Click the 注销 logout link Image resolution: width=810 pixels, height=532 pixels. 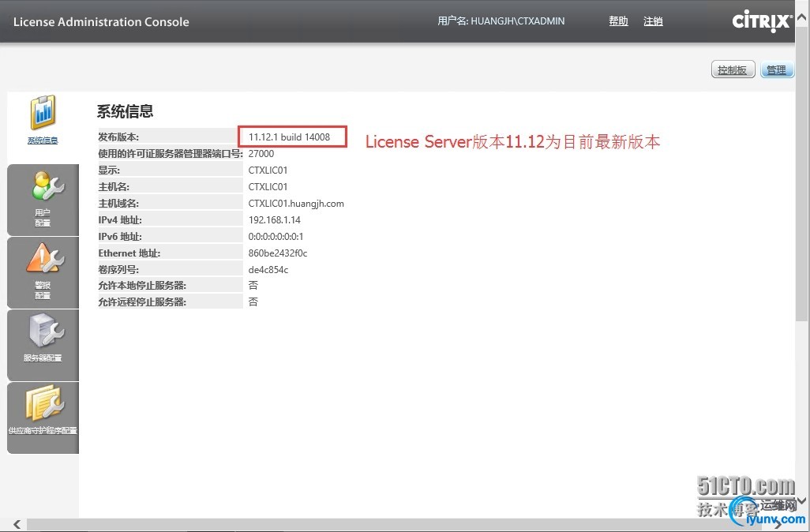[653, 21]
